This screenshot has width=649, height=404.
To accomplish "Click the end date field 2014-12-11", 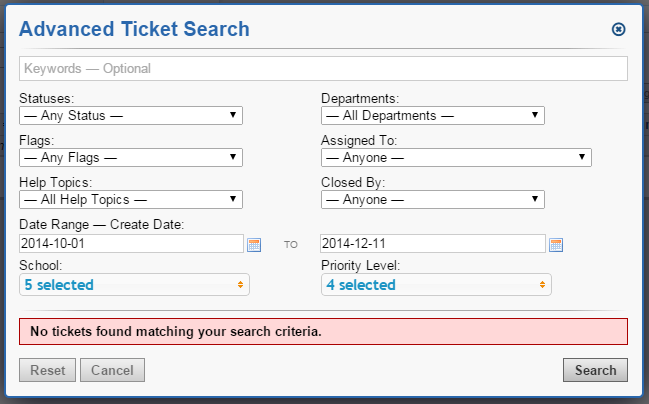I will click(432, 244).
